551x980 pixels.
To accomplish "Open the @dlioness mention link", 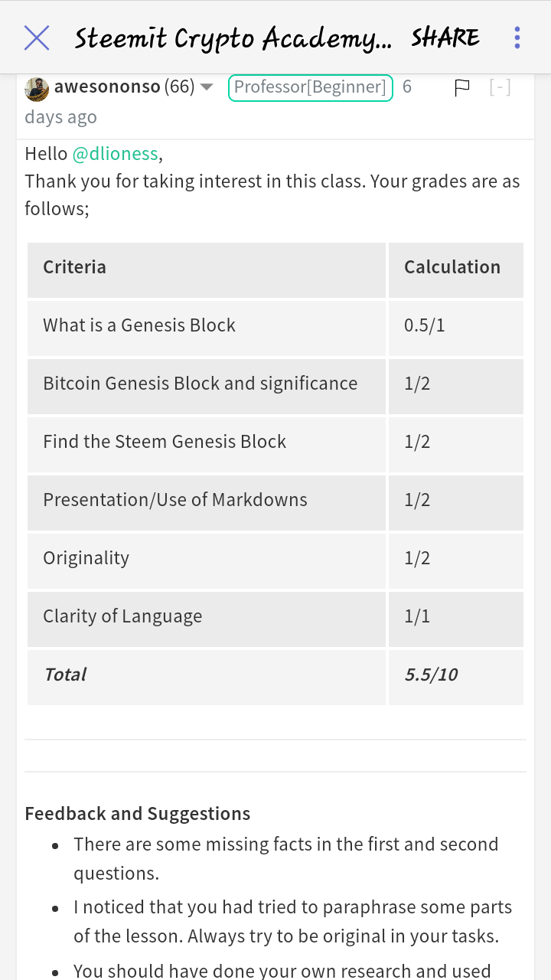I will 115,154.
